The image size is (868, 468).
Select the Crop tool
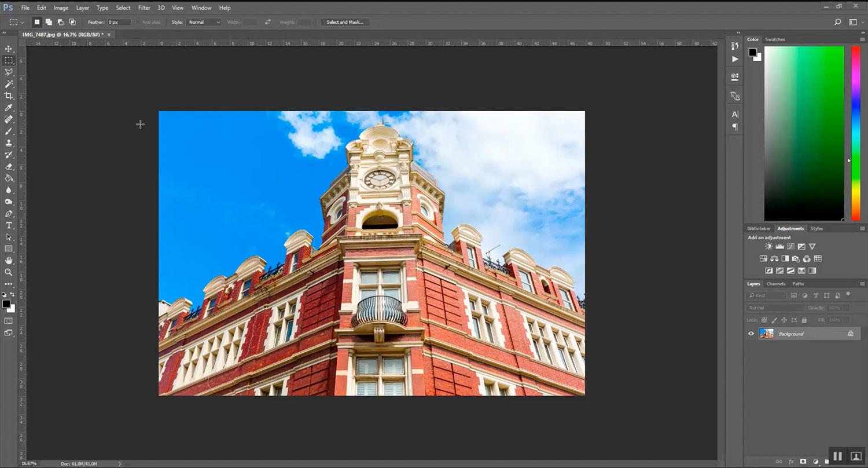pos(9,96)
